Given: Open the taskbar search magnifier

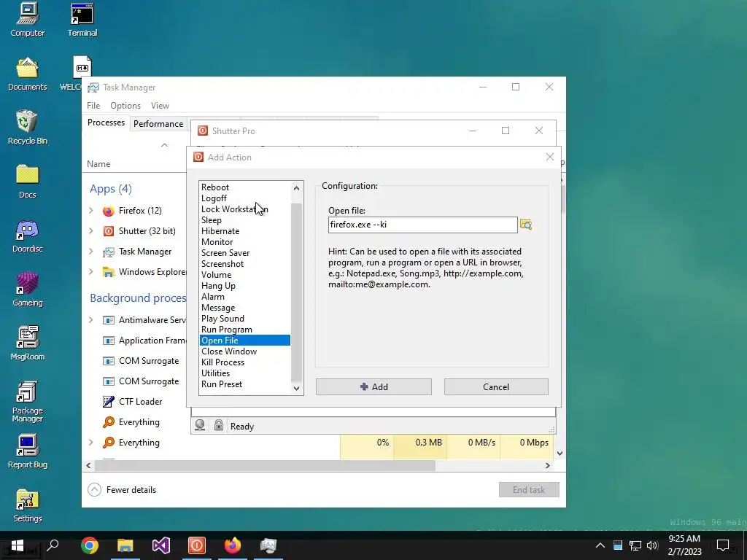Looking at the screenshot, I should (53, 545).
